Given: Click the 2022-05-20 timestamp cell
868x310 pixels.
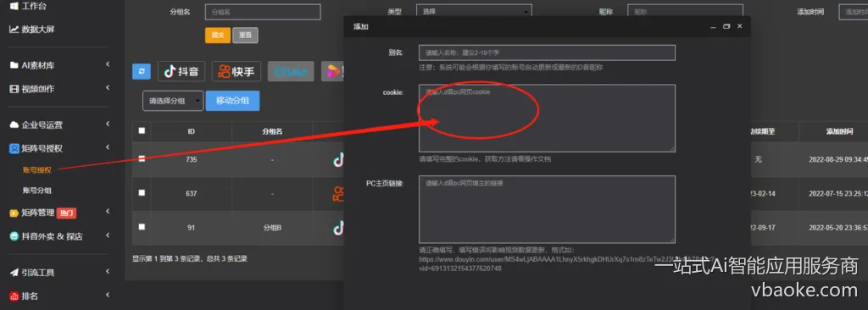Looking at the screenshot, I should 837,228.
